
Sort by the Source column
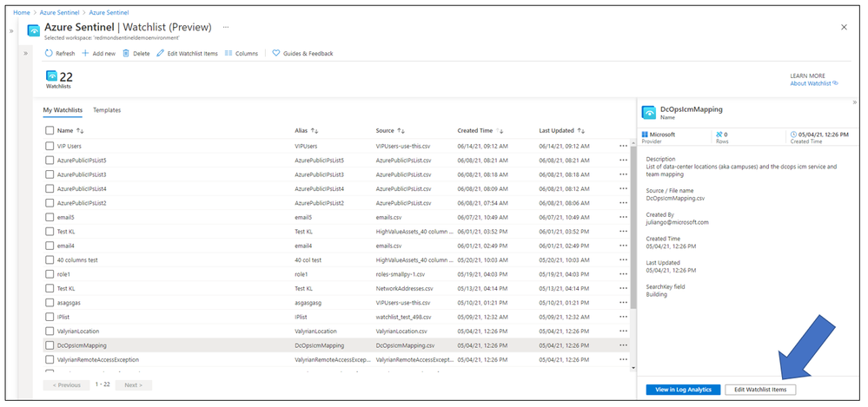(390, 131)
